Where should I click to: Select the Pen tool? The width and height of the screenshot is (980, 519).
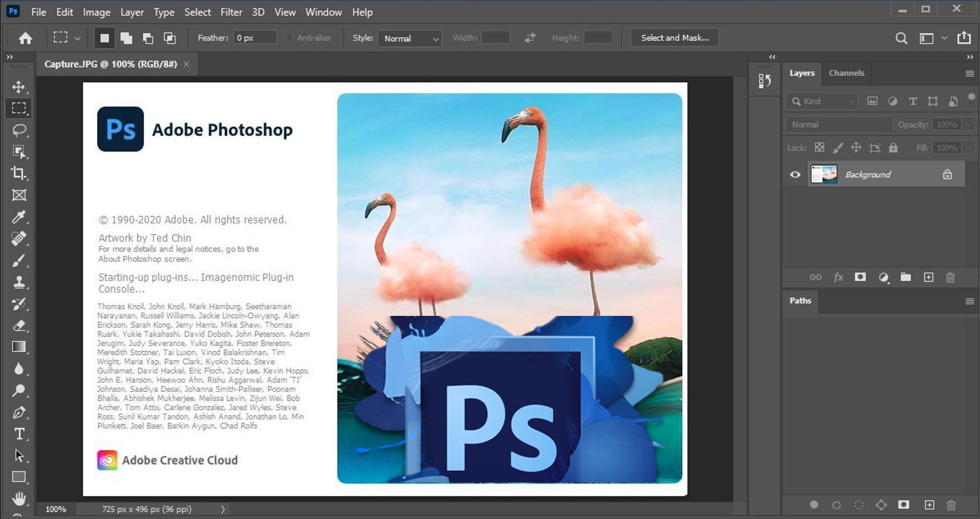pyautogui.click(x=19, y=412)
